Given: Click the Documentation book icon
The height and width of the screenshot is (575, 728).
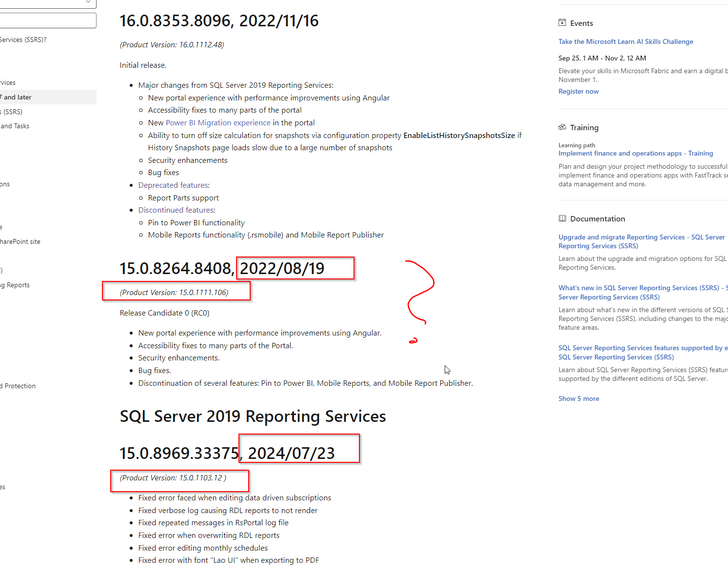Looking at the screenshot, I should pos(562,218).
